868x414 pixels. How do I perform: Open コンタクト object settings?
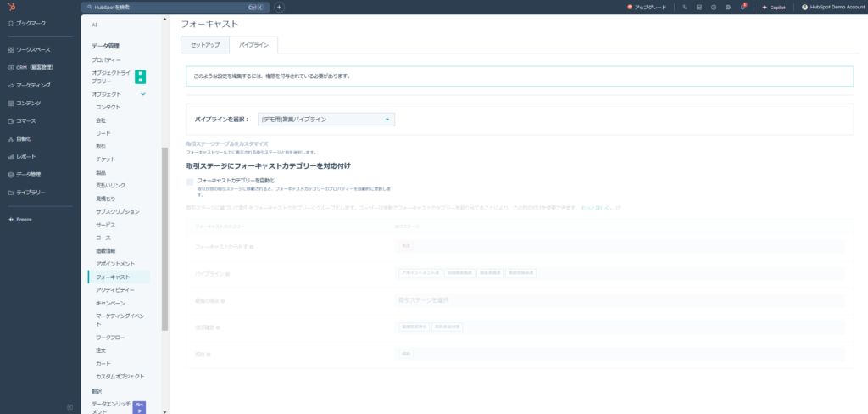(x=108, y=107)
